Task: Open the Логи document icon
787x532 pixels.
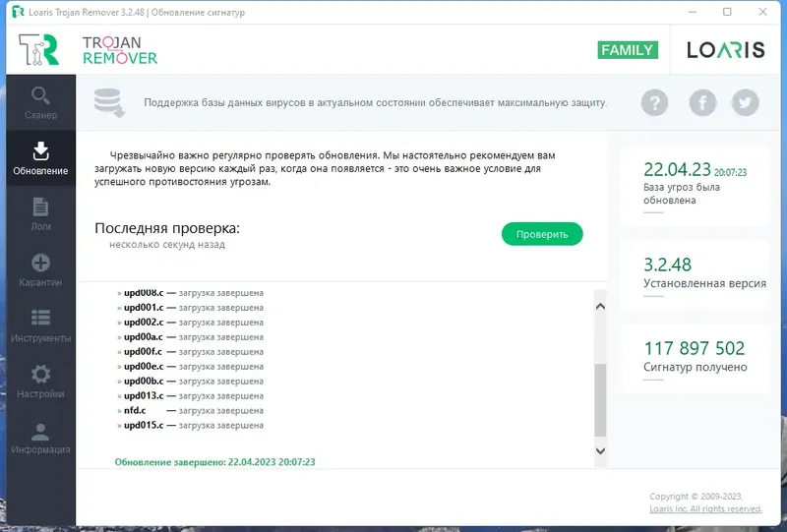Action: pos(40,207)
